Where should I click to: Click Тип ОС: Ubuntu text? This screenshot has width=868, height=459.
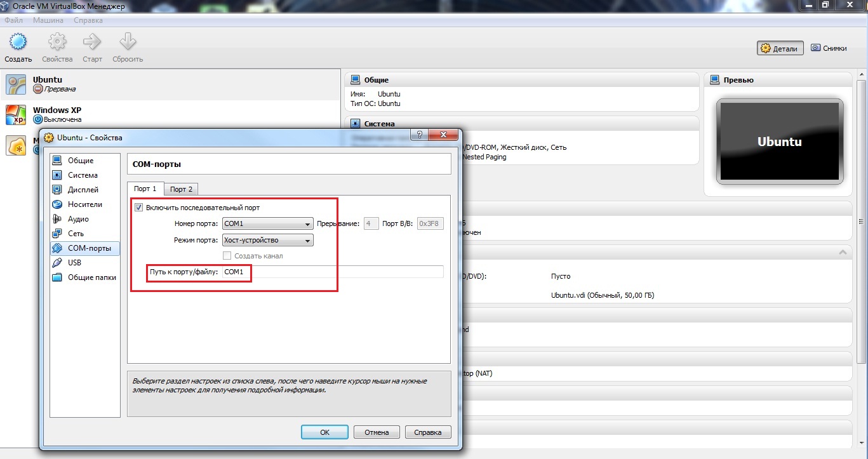click(375, 103)
